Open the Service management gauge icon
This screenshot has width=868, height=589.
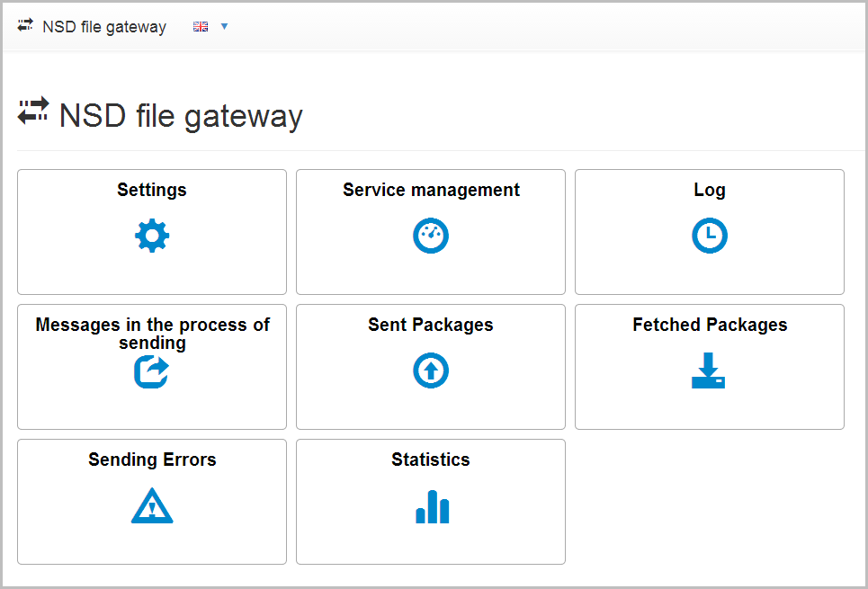431,236
